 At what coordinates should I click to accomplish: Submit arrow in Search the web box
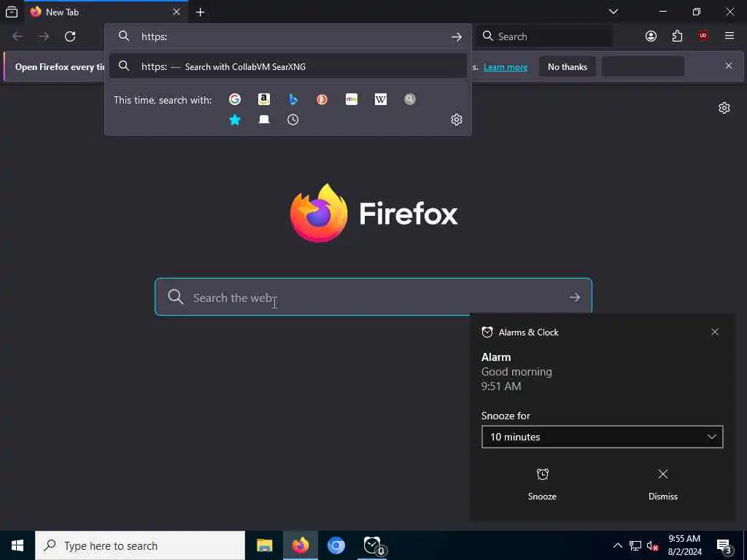tap(575, 297)
